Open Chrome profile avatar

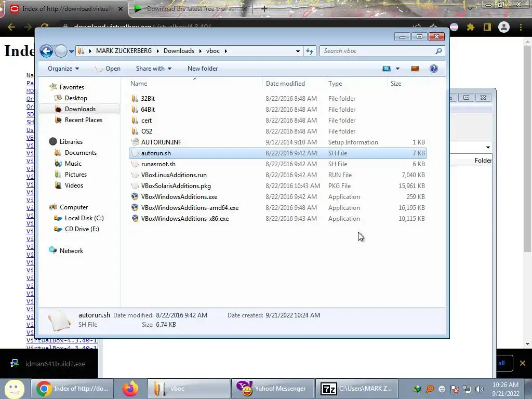tap(504, 27)
